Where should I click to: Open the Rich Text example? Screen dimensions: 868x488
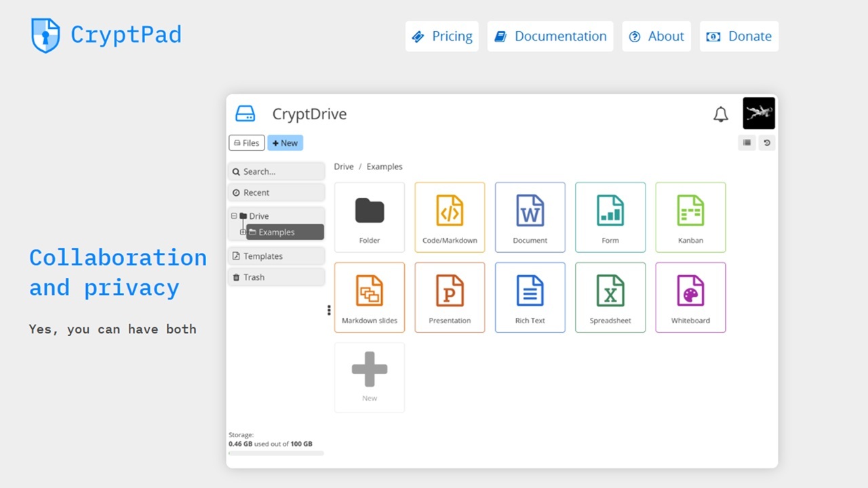(x=530, y=298)
